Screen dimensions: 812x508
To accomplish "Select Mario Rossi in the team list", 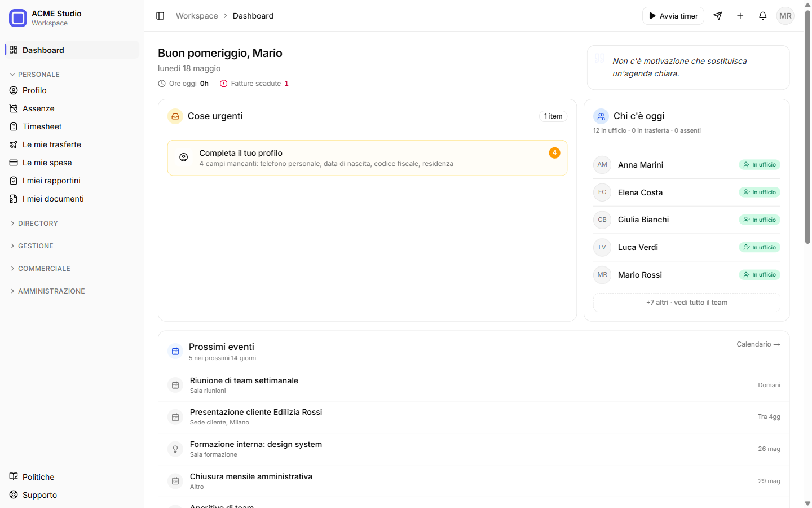I will [687, 275].
